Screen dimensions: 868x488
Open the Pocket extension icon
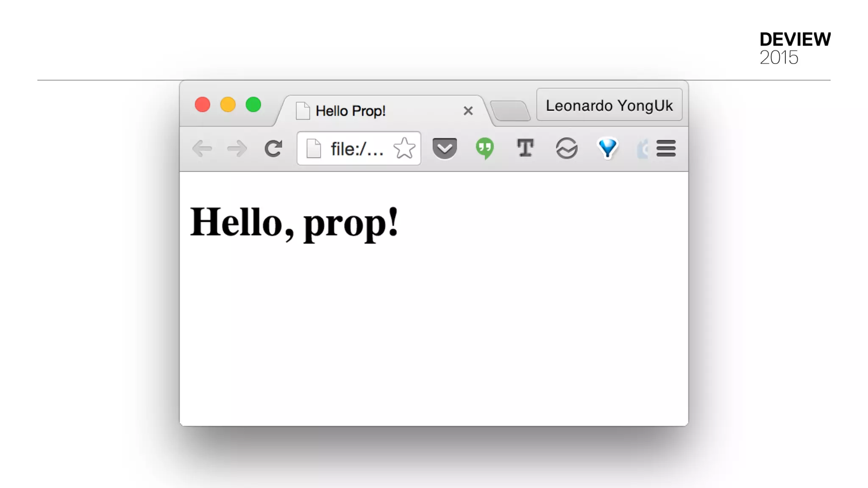pyautogui.click(x=445, y=149)
